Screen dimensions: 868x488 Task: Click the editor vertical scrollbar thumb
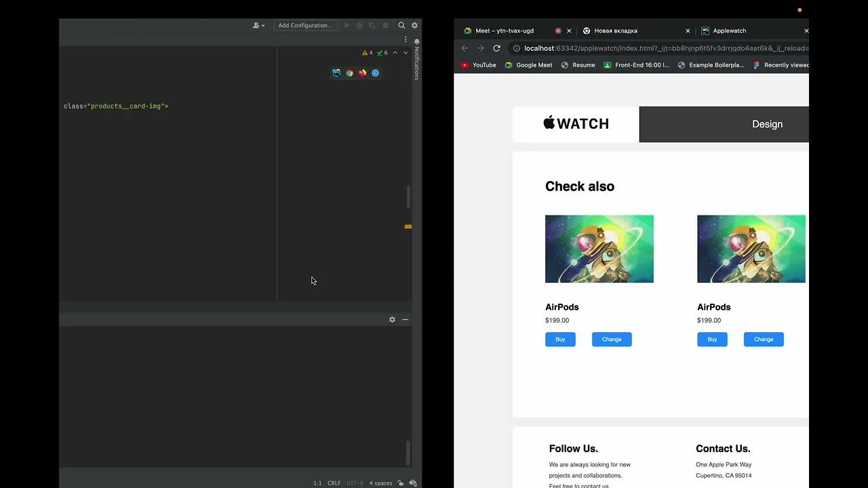[408, 197]
